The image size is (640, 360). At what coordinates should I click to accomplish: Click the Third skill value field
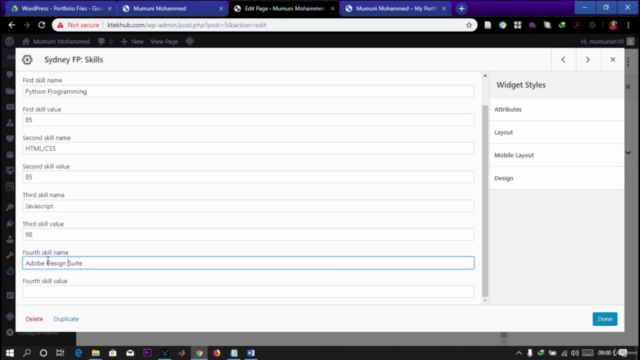point(248,235)
